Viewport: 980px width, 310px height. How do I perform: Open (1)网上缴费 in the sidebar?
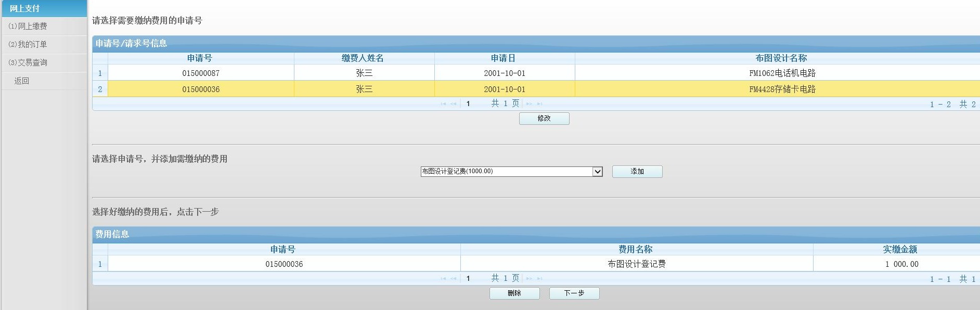coord(28,26)
